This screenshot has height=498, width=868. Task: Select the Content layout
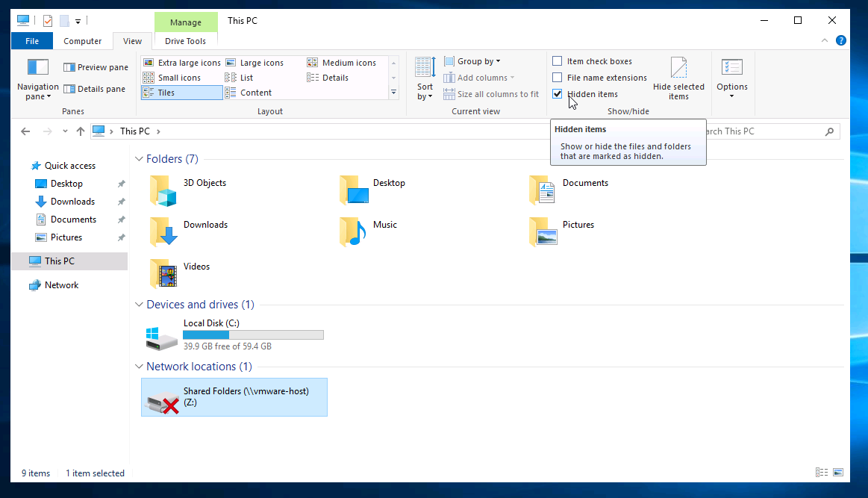coord(249,93)
